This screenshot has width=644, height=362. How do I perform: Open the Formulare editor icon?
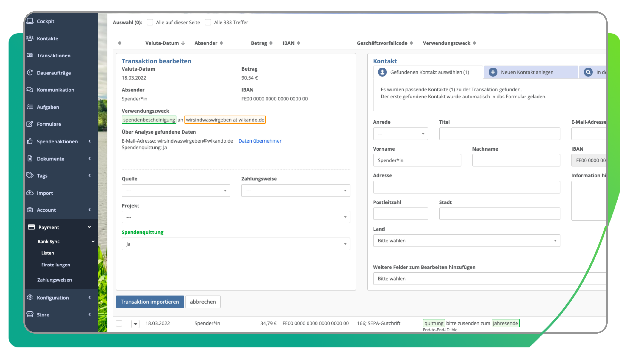pyautogui.click(x=29, y=124)
